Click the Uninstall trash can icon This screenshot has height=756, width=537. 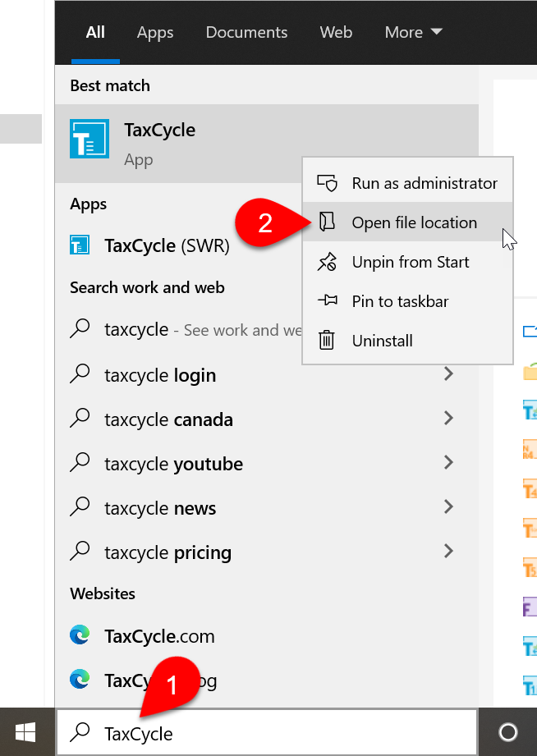[x=327, y=341]
